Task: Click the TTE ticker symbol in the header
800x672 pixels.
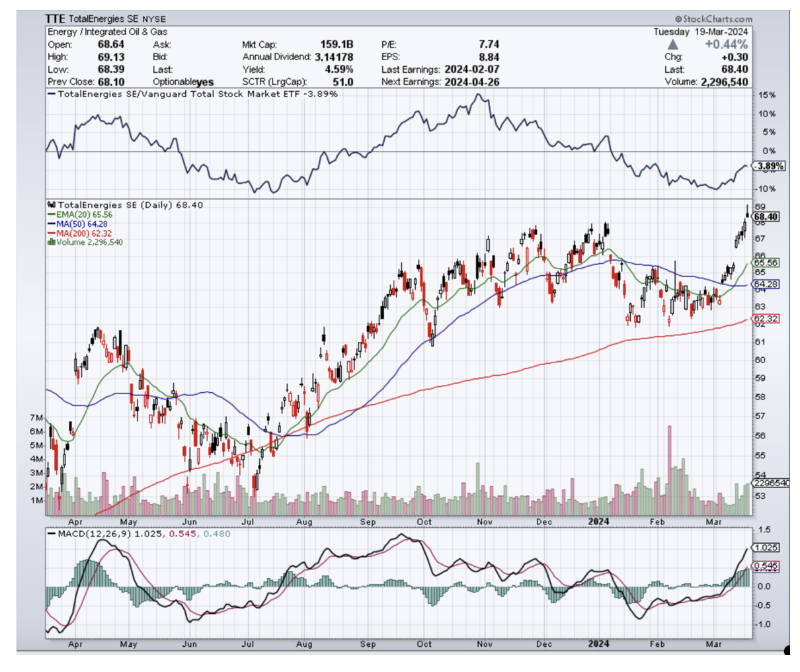Action: point(56,19)
